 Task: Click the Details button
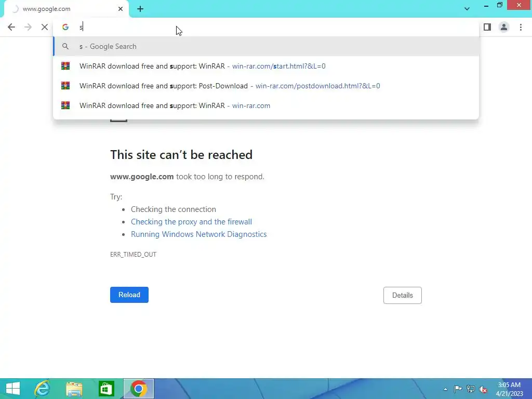pyautogui.click(x=403, y=295)
